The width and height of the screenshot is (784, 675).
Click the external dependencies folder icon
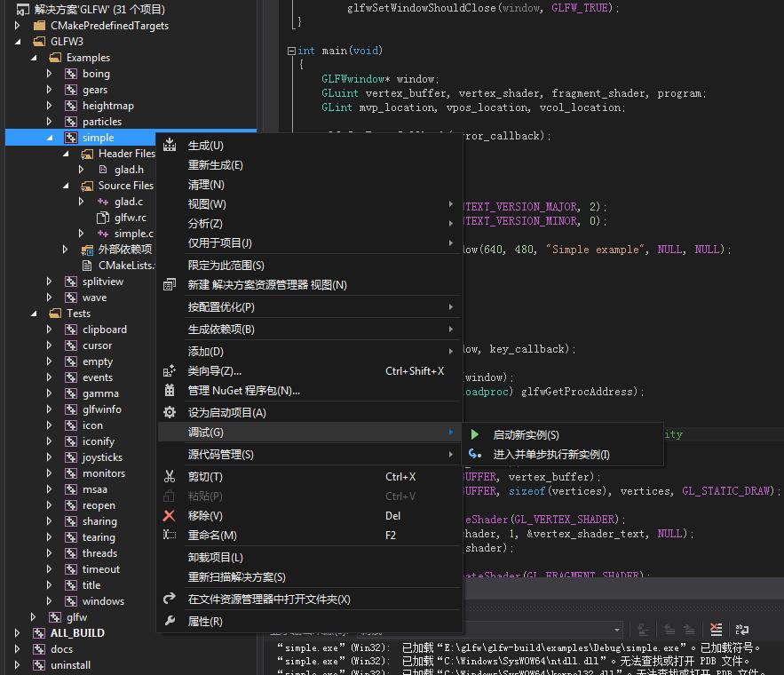[x=87, y=250]
